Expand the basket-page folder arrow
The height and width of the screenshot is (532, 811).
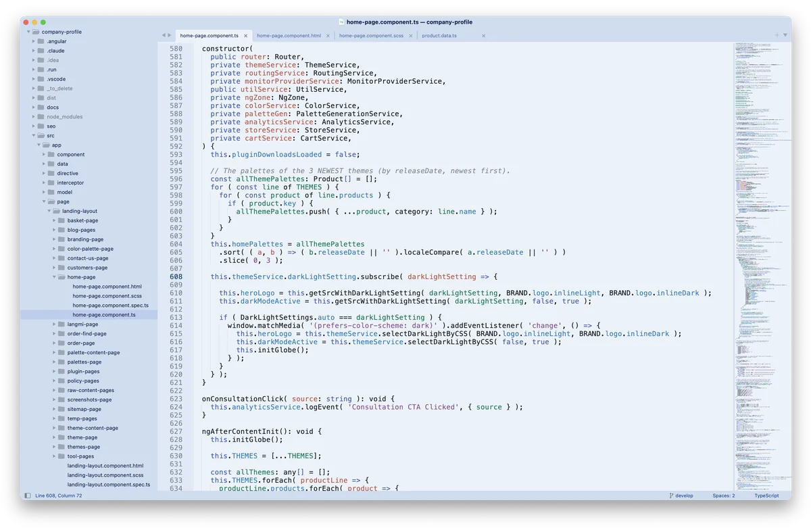click(54, 220)
